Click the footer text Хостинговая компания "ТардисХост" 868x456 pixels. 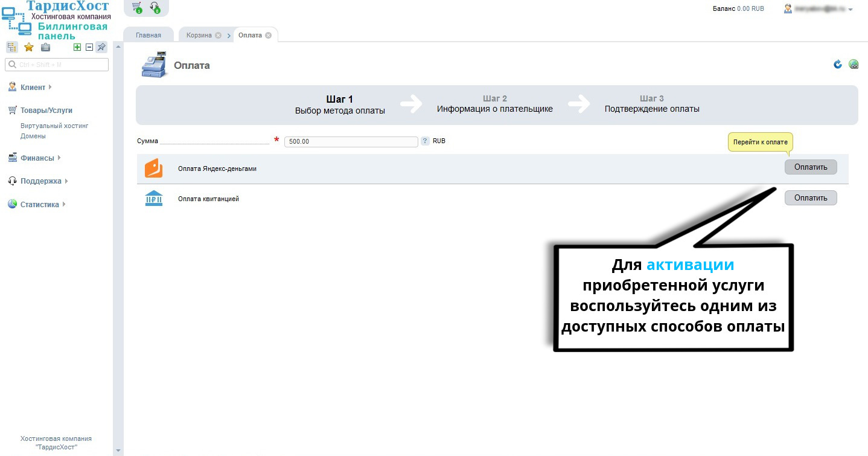click(x=56, y=443)
